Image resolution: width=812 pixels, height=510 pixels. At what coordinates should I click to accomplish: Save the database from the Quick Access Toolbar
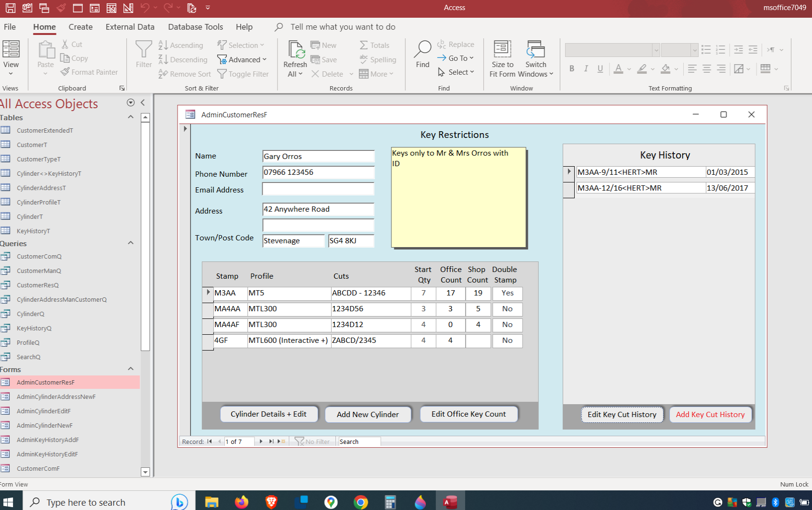click(10, 8)
